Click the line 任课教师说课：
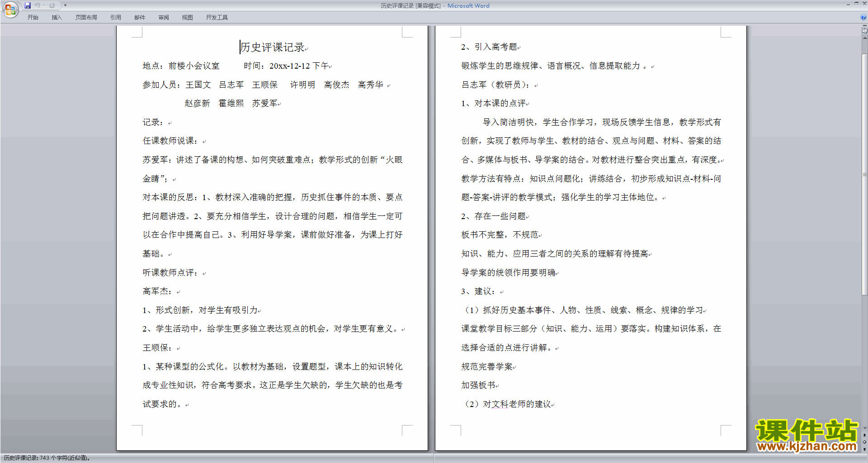The width and height of the screenshot is (868, 463). 171,141
